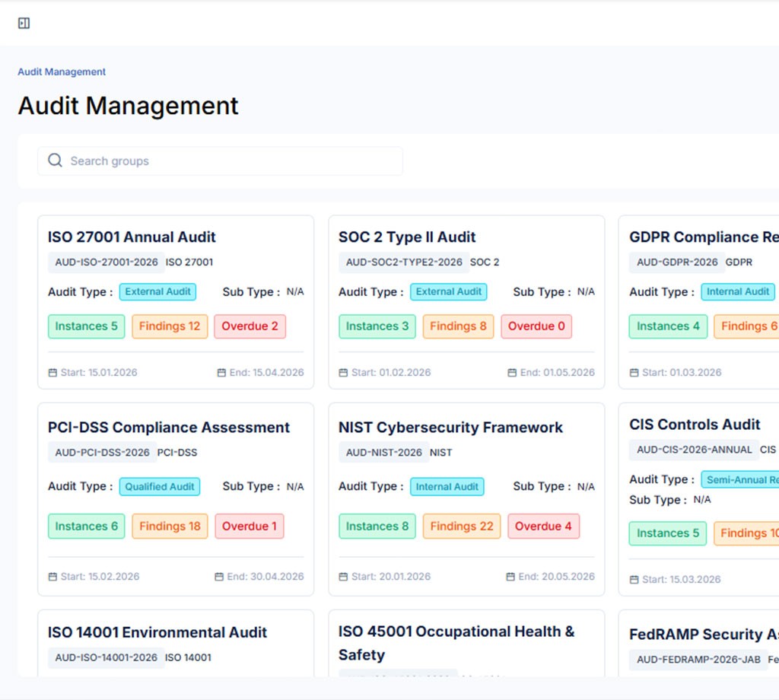
Task: Click calendar icon beside End: 01.05.2026
Action: coord(512,373)
